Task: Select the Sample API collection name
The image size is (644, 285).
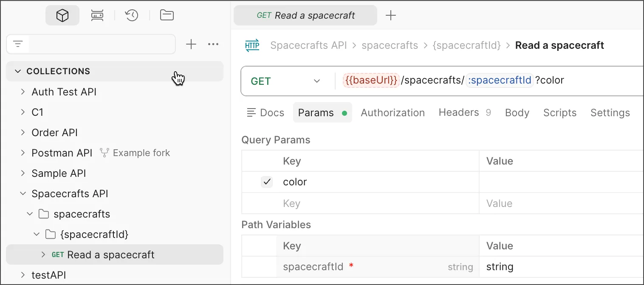Action: 59,173
